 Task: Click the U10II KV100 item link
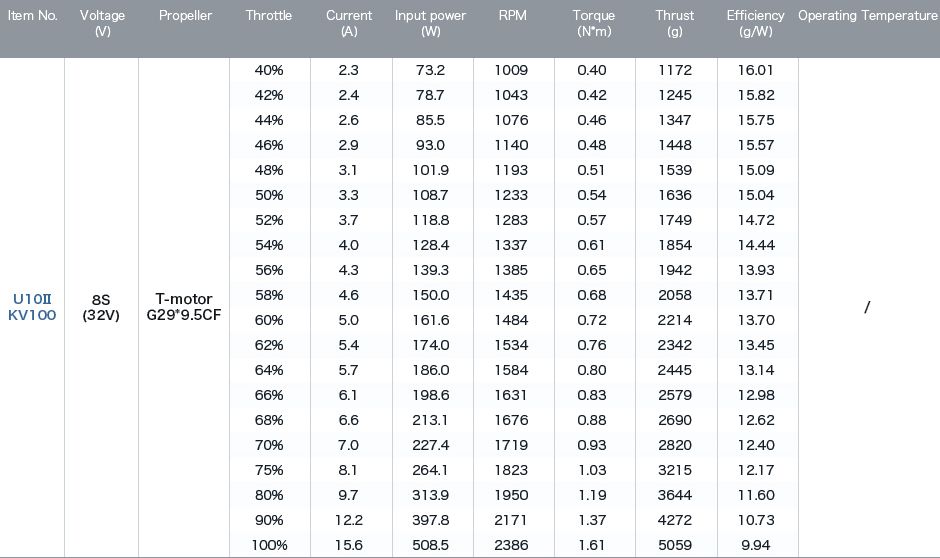tap(32, 307)
